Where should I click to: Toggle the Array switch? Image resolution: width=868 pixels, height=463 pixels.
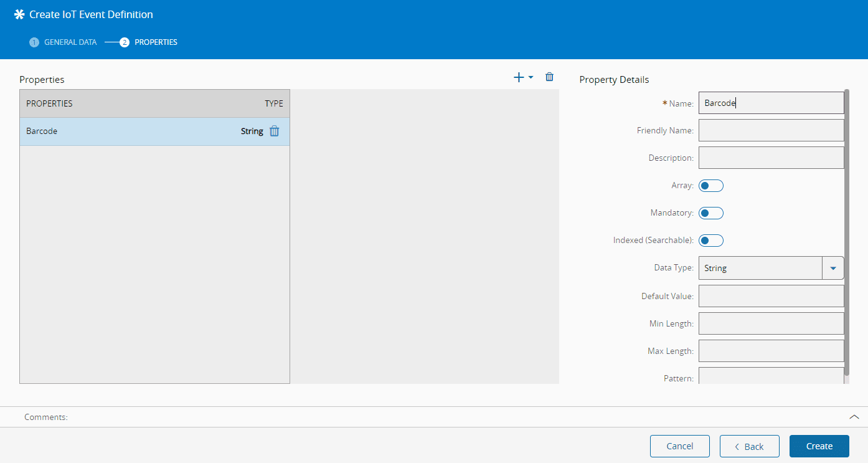click(710, 186)
